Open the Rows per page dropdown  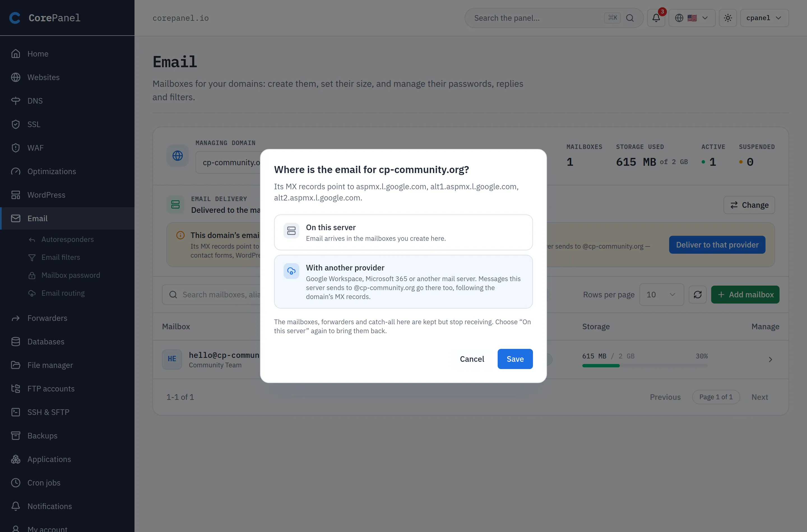661,295
